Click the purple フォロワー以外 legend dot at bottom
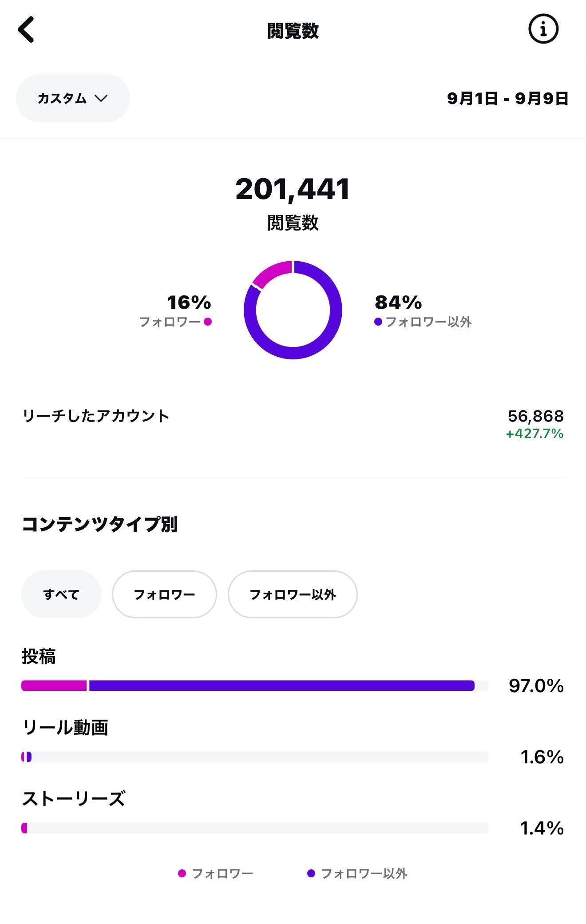 point(311,873)
